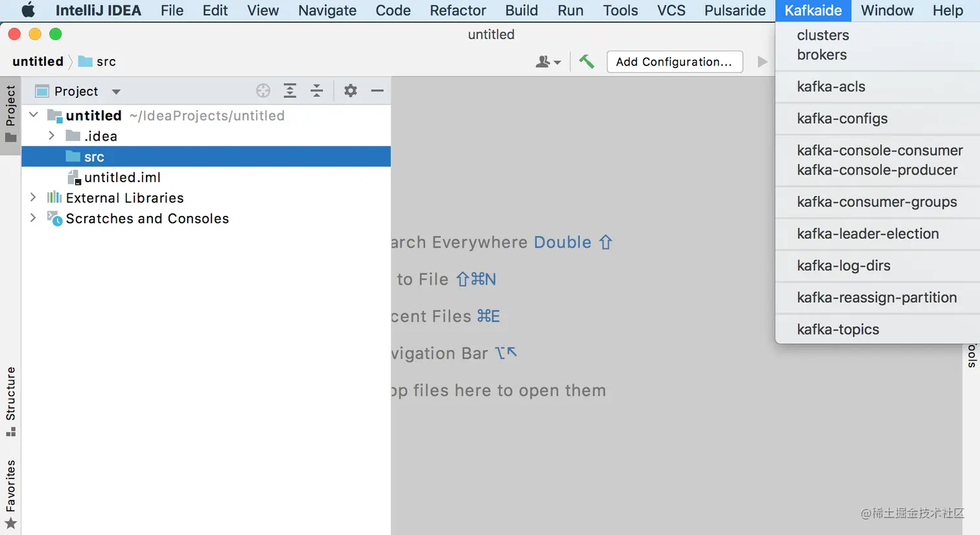This screenshot has width=980, height=535.
Task: Expand Scratches and Consoles node
Action: tap(33, 218)
